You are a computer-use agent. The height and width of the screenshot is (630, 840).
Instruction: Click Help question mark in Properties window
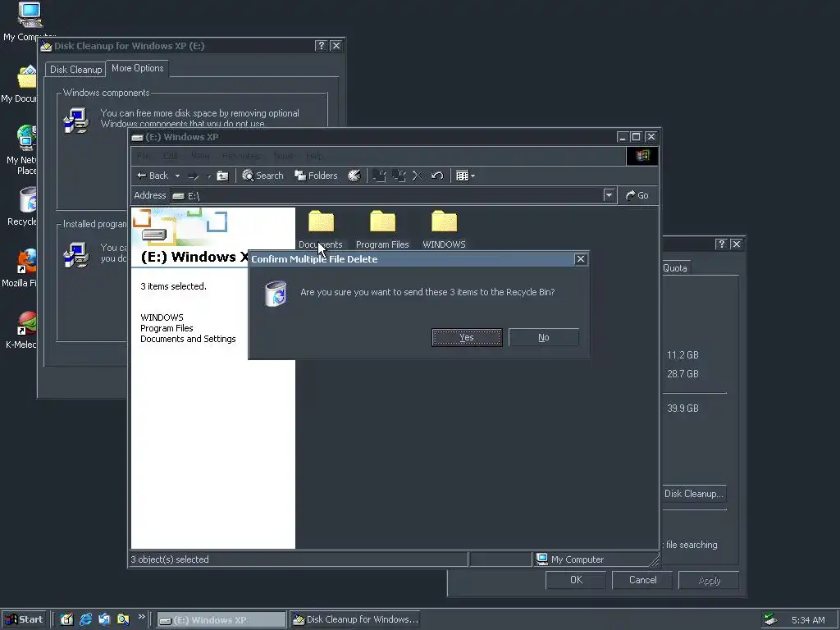pos(722,244)
